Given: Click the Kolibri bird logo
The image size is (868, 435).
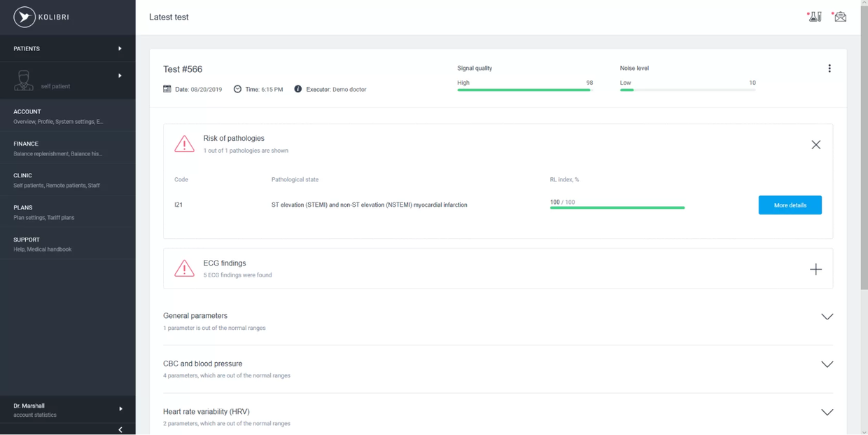Looking at the screenshot, I should pyautogui.click(x=24, y=18).
